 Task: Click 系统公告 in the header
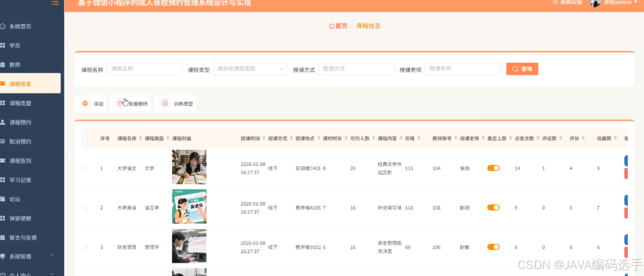click(568, 2)
